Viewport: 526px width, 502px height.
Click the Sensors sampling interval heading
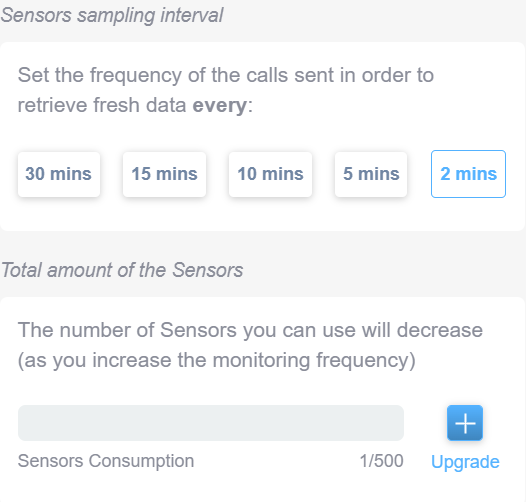(112, 15)
